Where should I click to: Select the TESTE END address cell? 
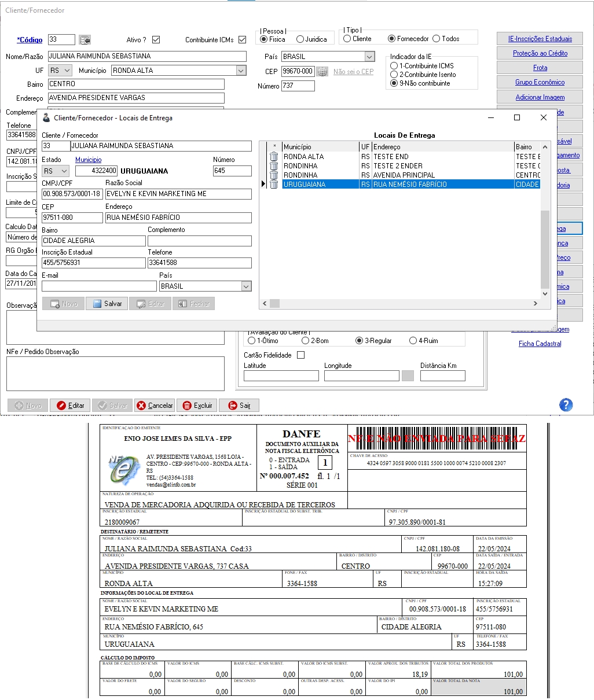(443, 157)
